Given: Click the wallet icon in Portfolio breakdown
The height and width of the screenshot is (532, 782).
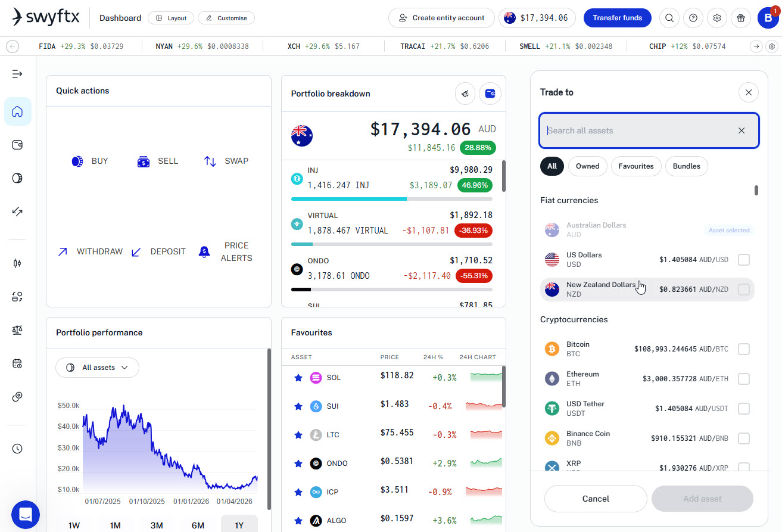Looking at the screenshot, I should click(490, 94).
